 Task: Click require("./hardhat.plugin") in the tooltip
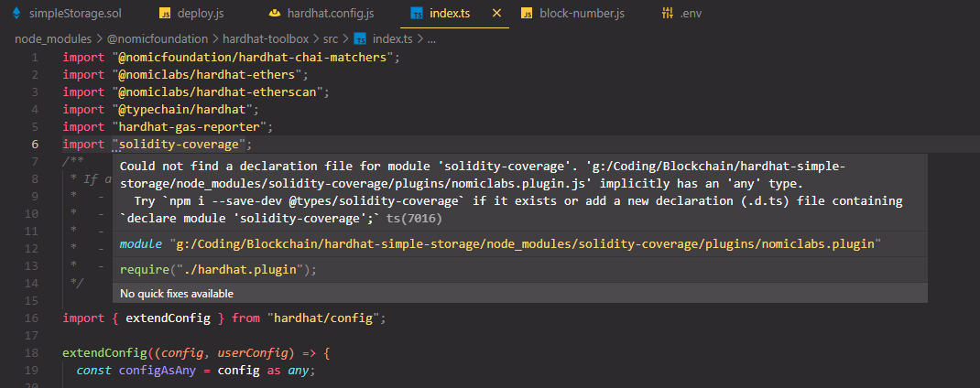click(x=218, y=270)
